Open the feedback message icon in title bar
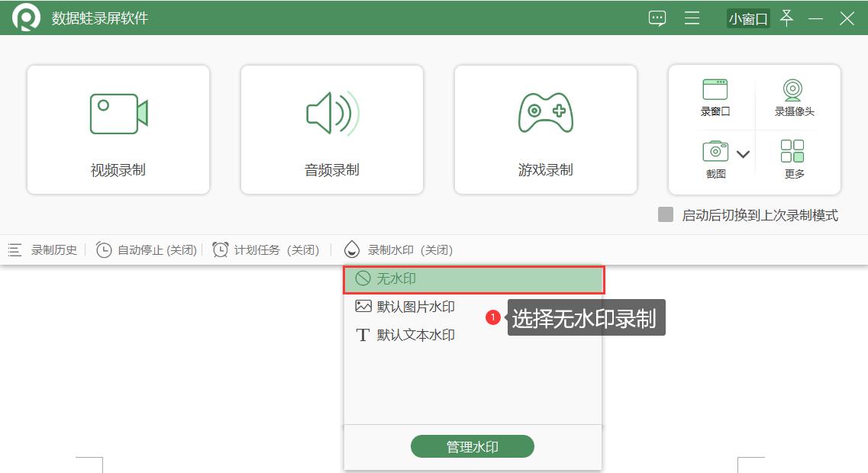 [657, 18]
